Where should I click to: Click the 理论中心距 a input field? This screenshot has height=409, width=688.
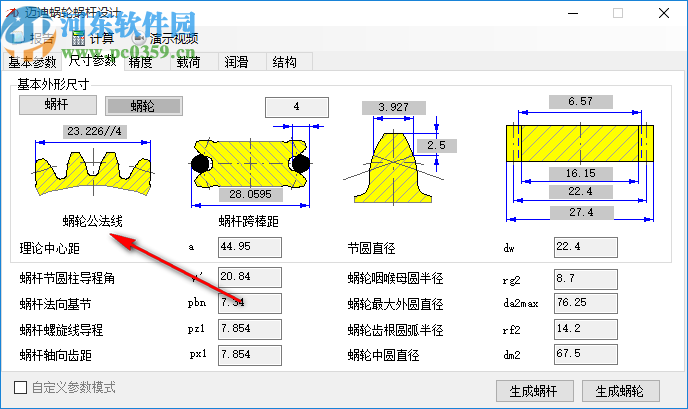pyautogui.click(x=250, y=248)
